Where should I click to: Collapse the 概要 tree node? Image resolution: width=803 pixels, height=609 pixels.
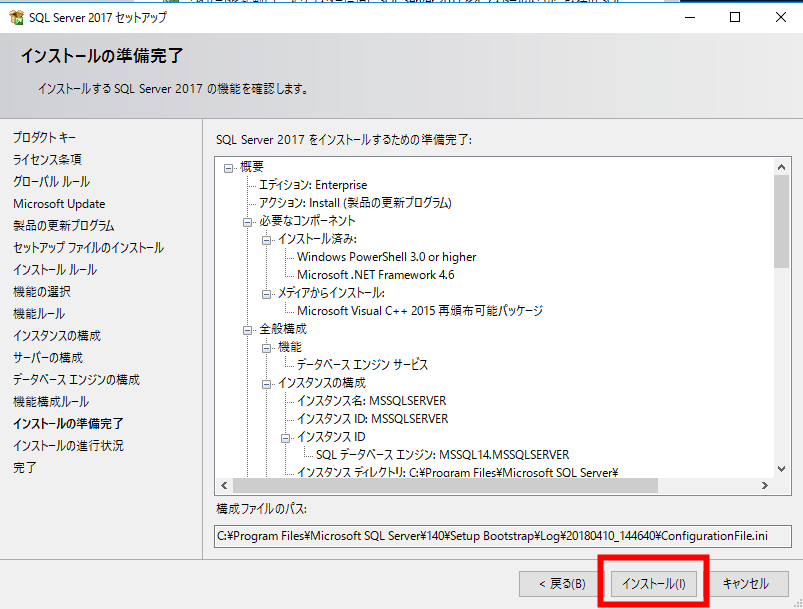click(x=229, y=167)
